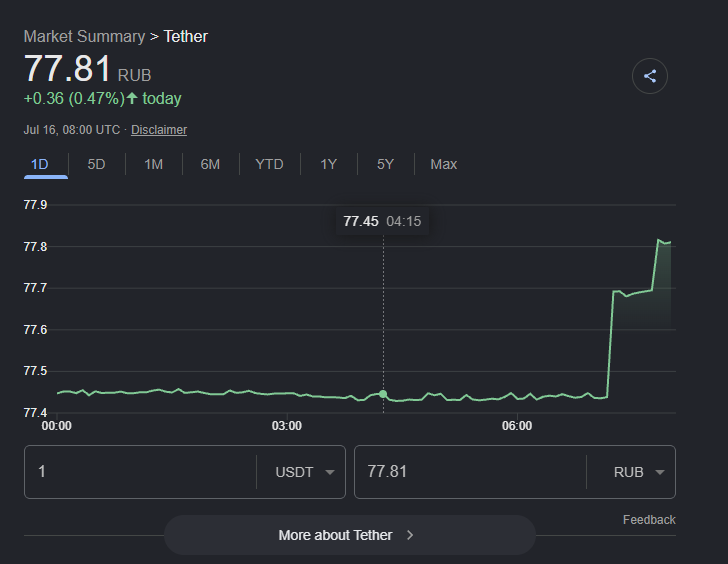The height and width of the screenshot is (564, 728).
Task: Click the USDT amount input field
Action: (x=140, y=472)
